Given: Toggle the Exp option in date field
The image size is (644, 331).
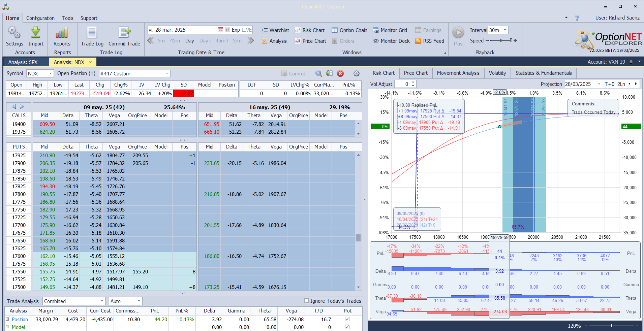Looking at the screenshot, I should (x=236, y=30).
